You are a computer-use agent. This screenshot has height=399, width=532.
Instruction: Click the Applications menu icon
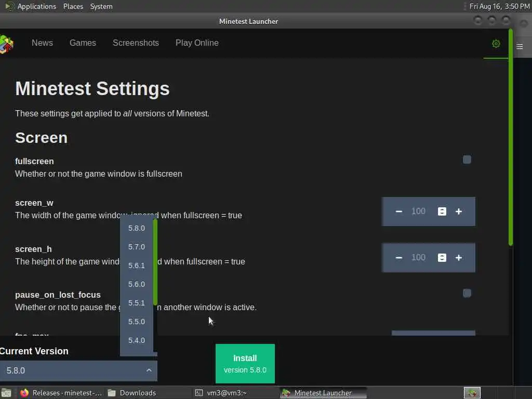point(9,6)
